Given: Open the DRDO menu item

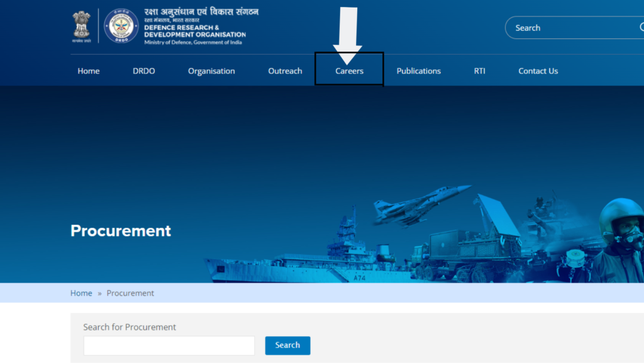Looking at the screenshot, I should [143, 71].
